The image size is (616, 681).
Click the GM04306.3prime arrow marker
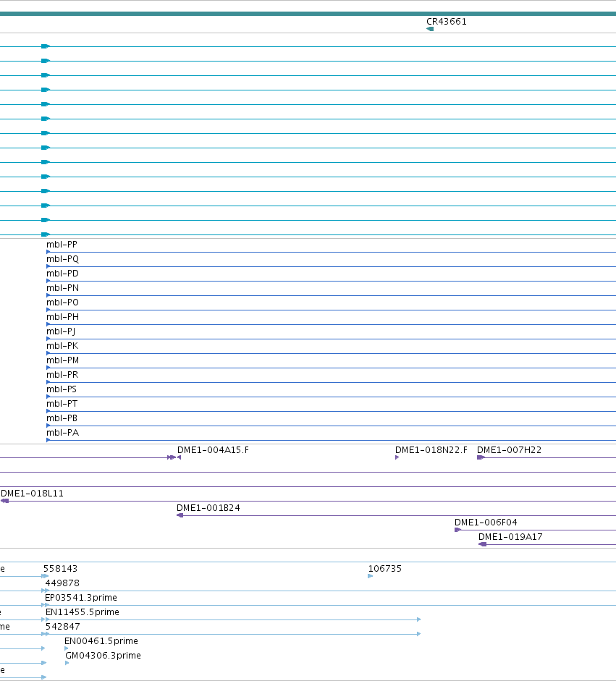click(x=67, y=663)
